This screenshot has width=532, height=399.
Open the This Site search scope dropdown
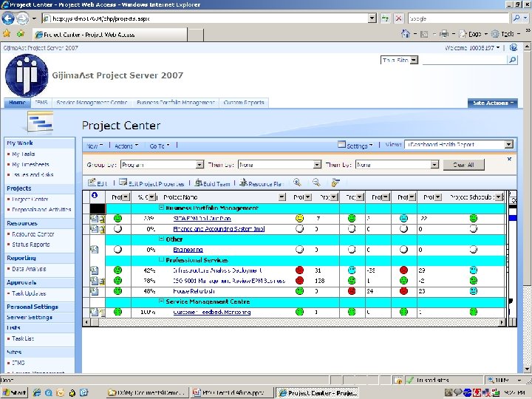414,60
